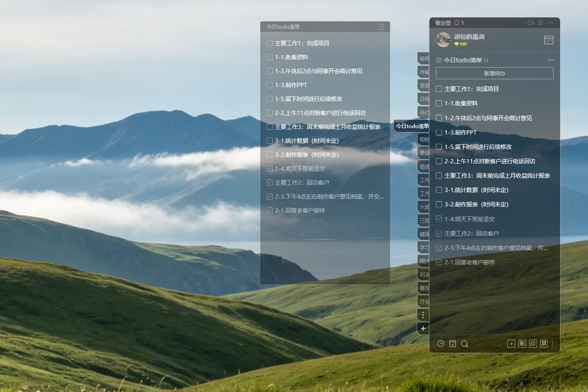Click the boxed plus icon in bottom toolbar
This screenshot has width=588, height=392.
coord(511,344)
